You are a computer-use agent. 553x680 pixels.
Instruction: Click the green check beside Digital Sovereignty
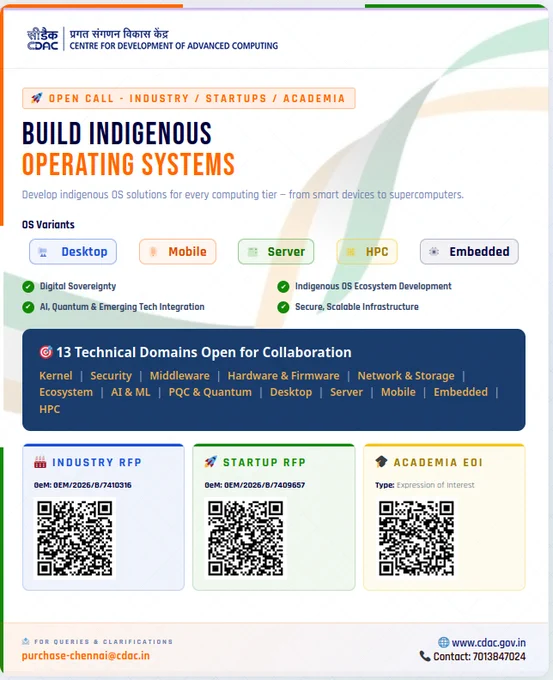(x=28, y=287)
